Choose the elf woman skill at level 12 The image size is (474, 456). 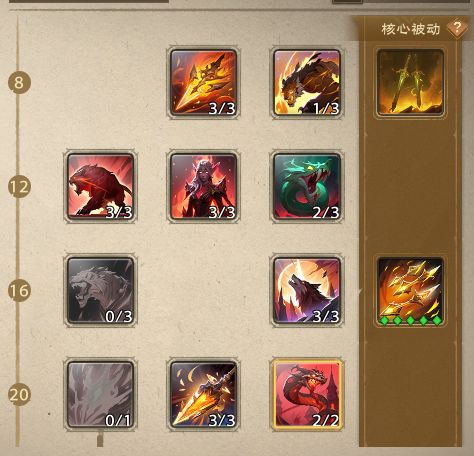click(x=203, y=187)
